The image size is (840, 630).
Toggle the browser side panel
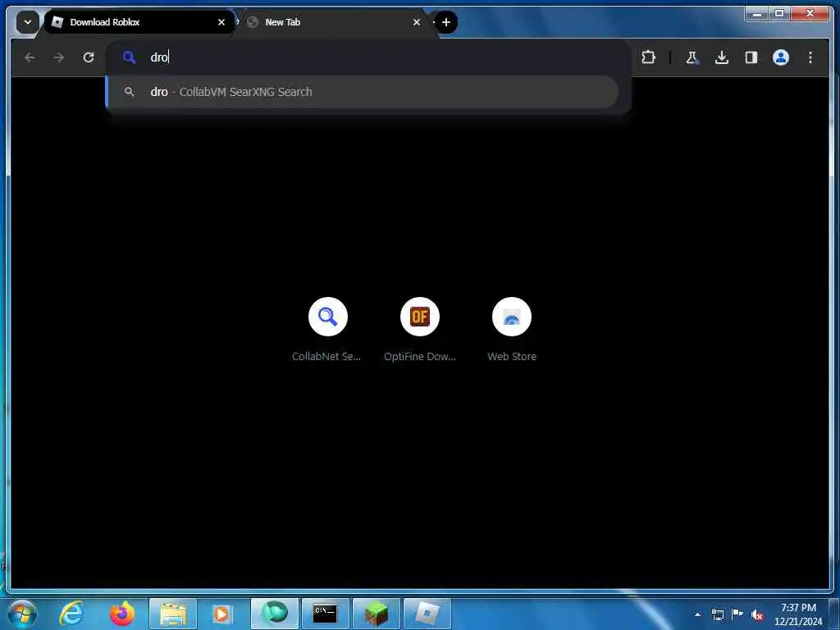[751, 57]
